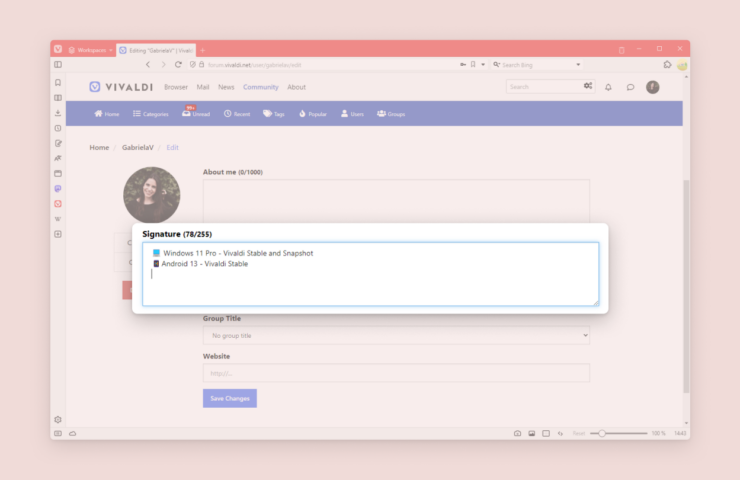This screenshot has width=740, height=480.
Task: Open the Vivaldi web panel
Action: pos(58,203)
